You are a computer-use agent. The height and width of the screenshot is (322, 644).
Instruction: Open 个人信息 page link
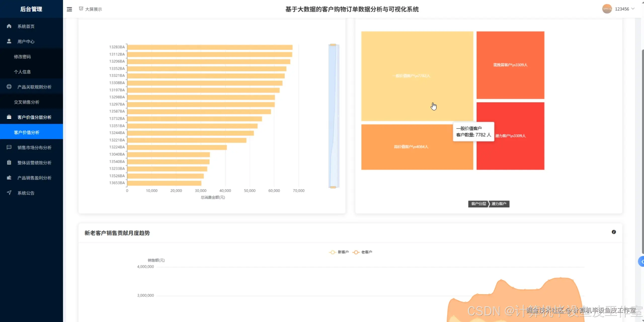point(22,72)
